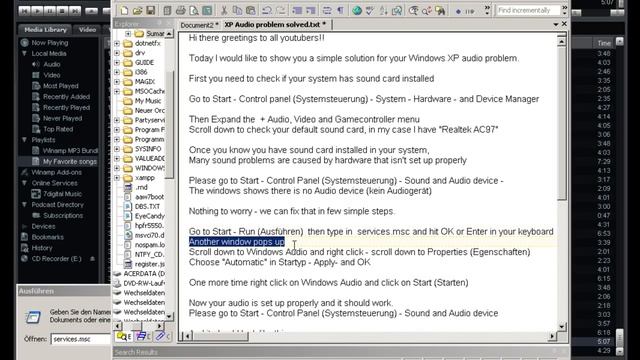This screenshot has height=360, width=640.
Task: Select Recently Added in Winamp library
Action: (66, 97)
